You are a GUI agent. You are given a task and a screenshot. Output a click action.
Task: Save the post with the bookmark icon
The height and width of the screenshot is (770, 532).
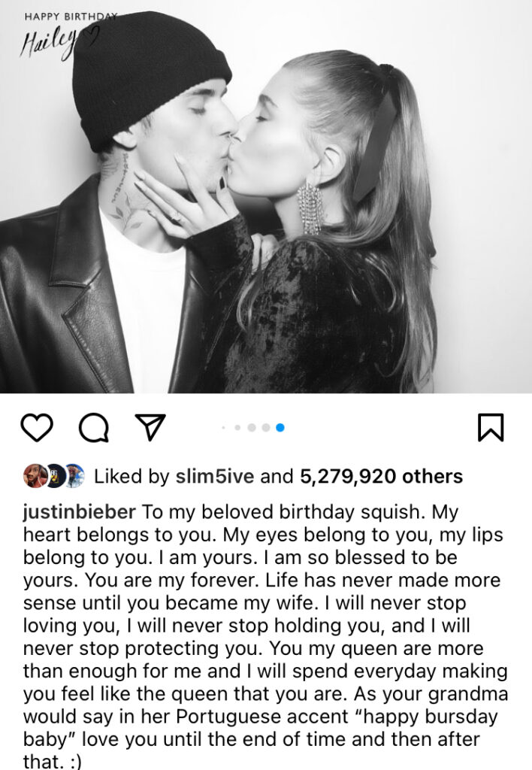tap(490, 427)
